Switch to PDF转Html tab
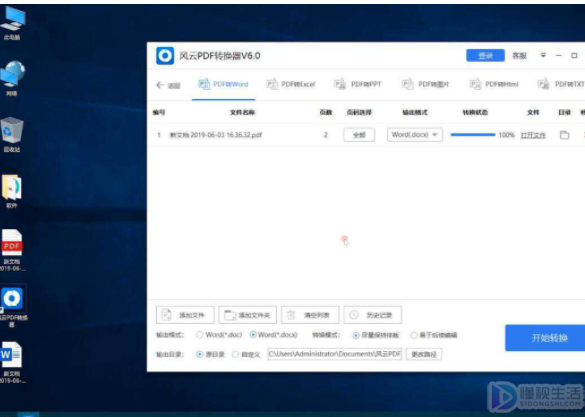The height and width of the screenshot is (417, 585). (494, 84)
